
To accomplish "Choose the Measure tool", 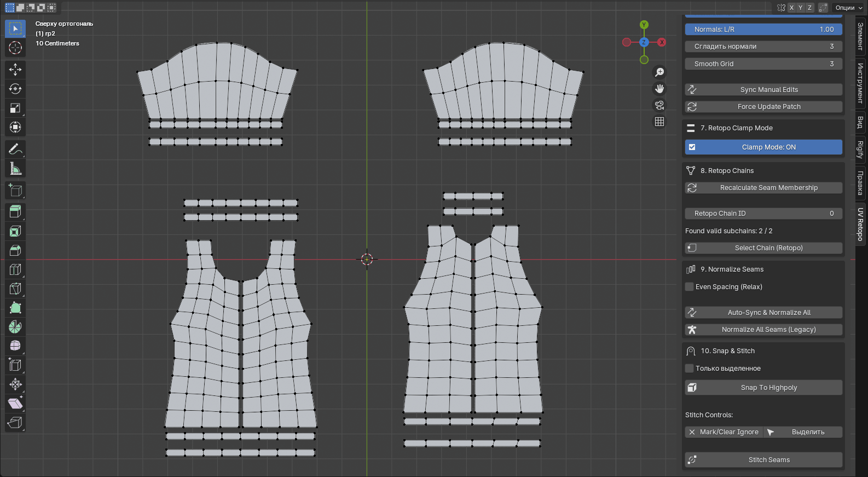I will pyautogui.click(x=15, y=169).
